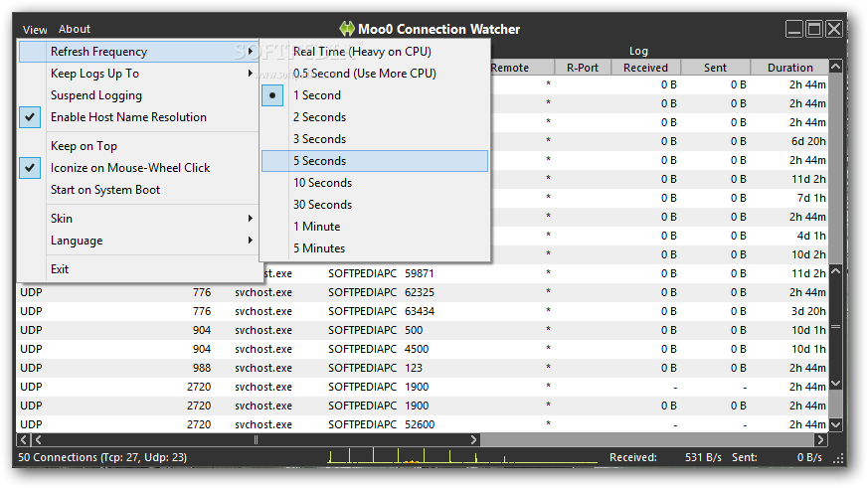Screen dimensions: 868x488
Task: Open the View menu
Action: (x=35, y=30)
